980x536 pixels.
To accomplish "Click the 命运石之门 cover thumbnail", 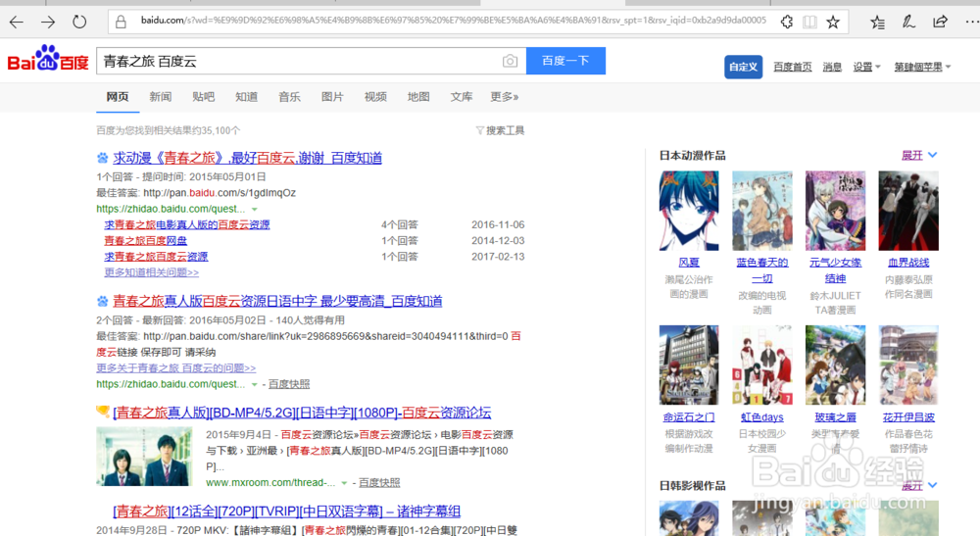I will [x=689, y=365].
